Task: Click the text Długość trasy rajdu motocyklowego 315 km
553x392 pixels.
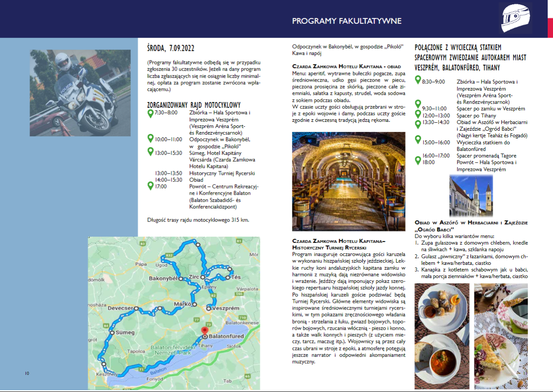Action: [x=198, y=219]
